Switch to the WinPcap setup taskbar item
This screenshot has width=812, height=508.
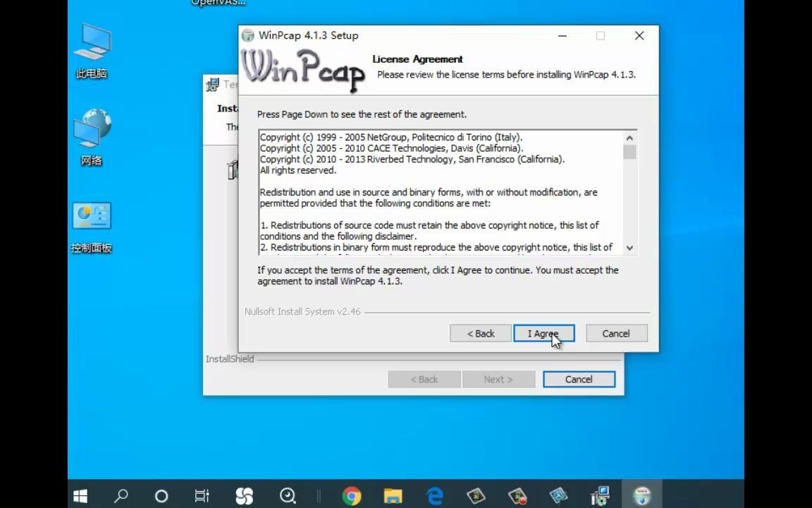(641, 496)
